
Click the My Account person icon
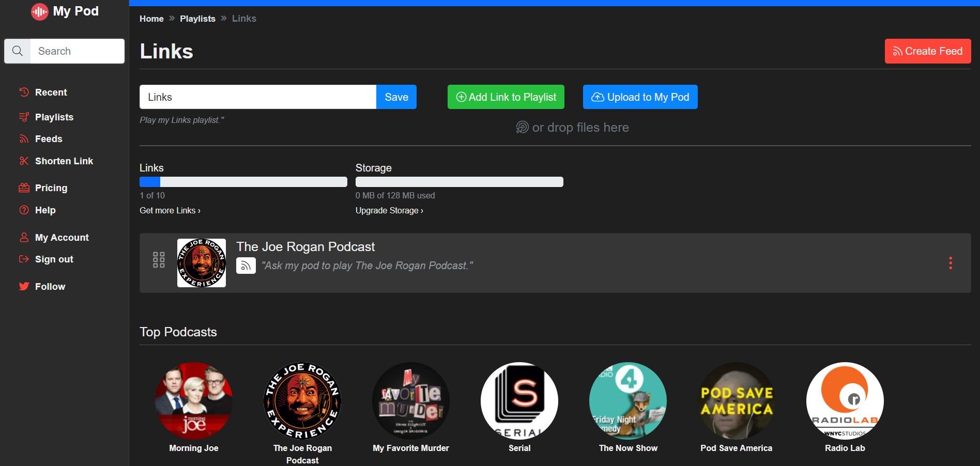24,238
